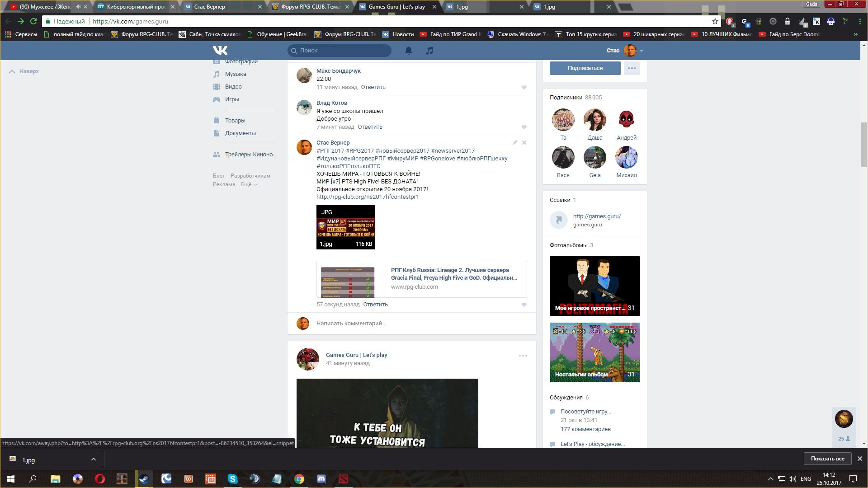This screenshot has height=488, width=868.
Task: Delete Стас Вернер's comment with X icon
Action: [524, 142]
